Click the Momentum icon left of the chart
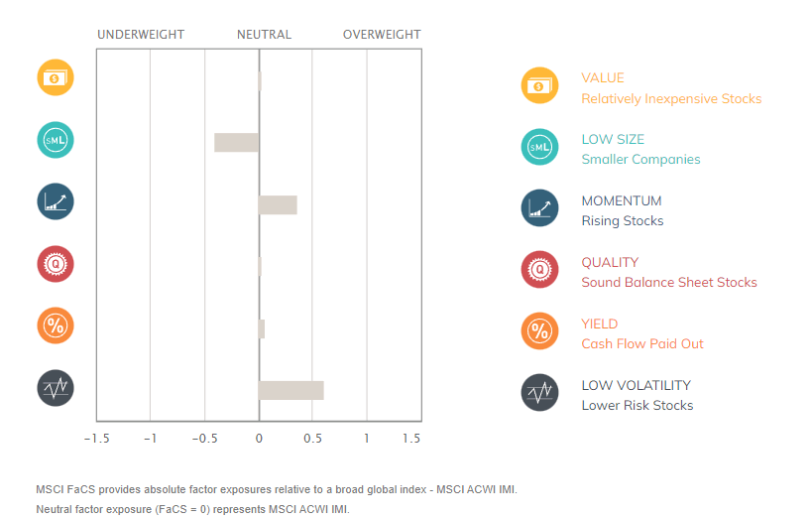Viewport: 812px width, 519px height. [56, 201]
